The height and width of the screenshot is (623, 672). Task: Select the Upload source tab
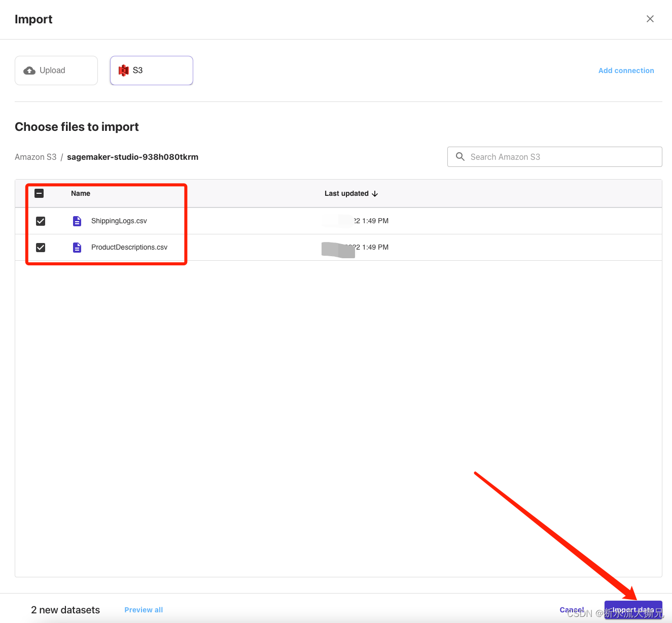pyautogui.click(x=56, y=71)
